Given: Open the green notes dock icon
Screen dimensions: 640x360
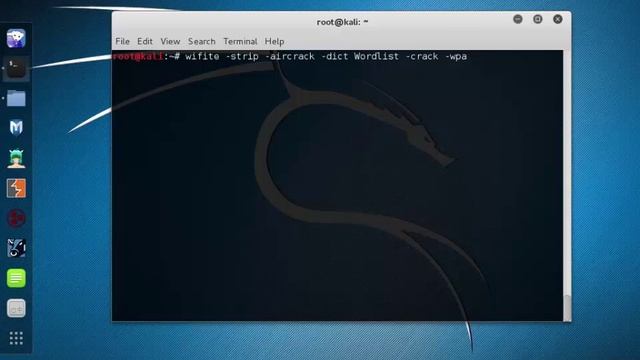Looking at the screenshot, I should (16, 278).
